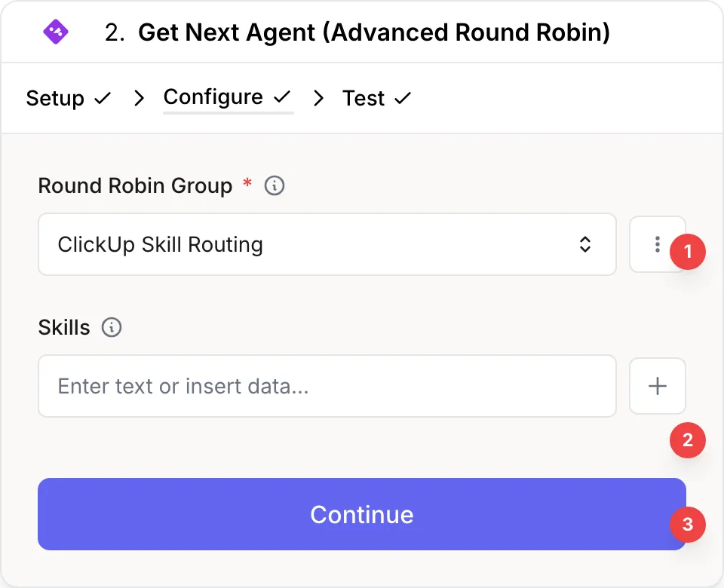Image resolution: width=724 pixels, height=588 pixels.
Task: Click the red asterisk beside Round Robin Group
Action: pos(247,185)
